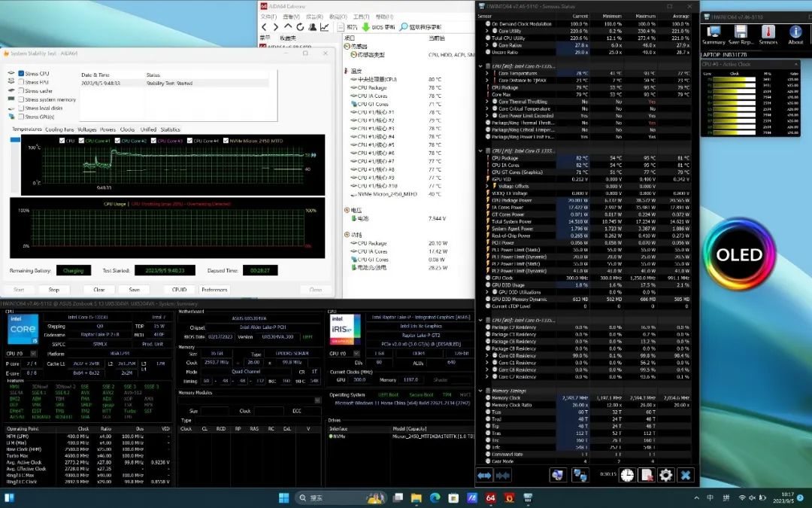
Task: Switch to the Cooling Fans tab
Action: [x=59, y=129]
